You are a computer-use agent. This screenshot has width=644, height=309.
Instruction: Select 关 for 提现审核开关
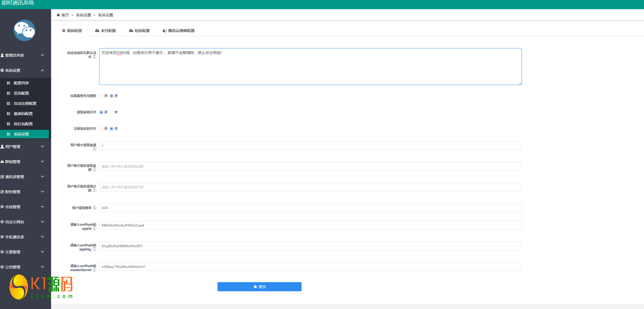tap(111, 112)
